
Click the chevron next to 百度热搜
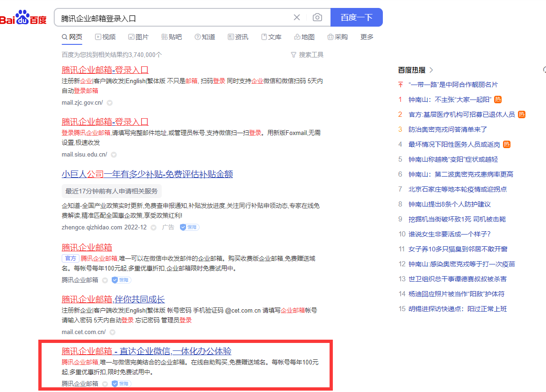tap(431, 70)
